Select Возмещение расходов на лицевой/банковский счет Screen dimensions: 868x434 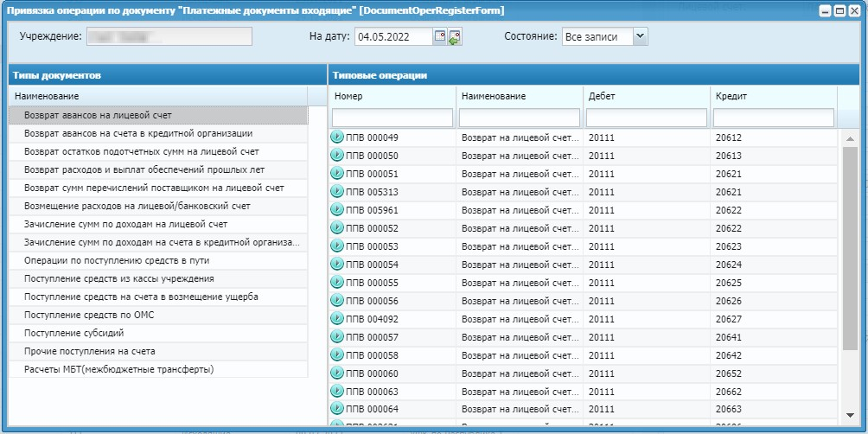pos(158,206)
